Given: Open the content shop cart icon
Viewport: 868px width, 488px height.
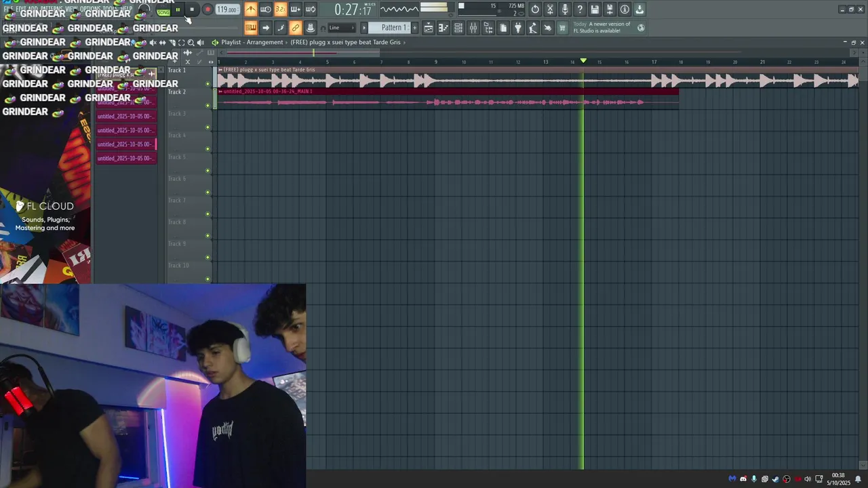Looking at the screenshot, I should [562, 28].
